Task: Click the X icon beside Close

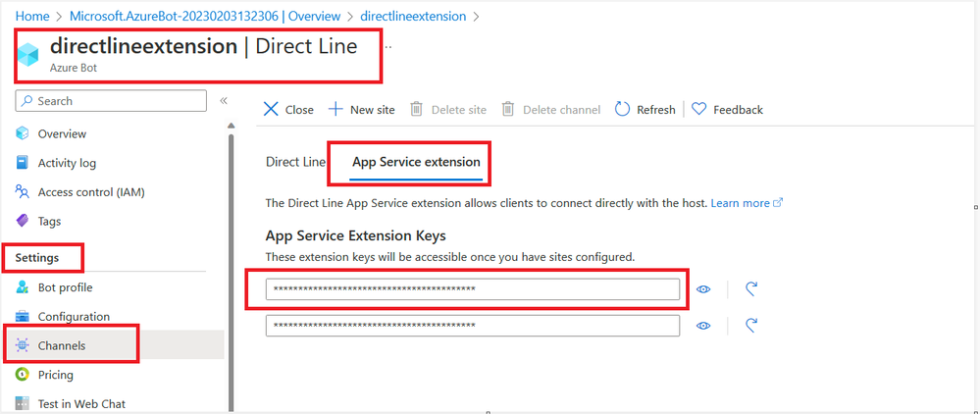Action: tap(271, 110)
